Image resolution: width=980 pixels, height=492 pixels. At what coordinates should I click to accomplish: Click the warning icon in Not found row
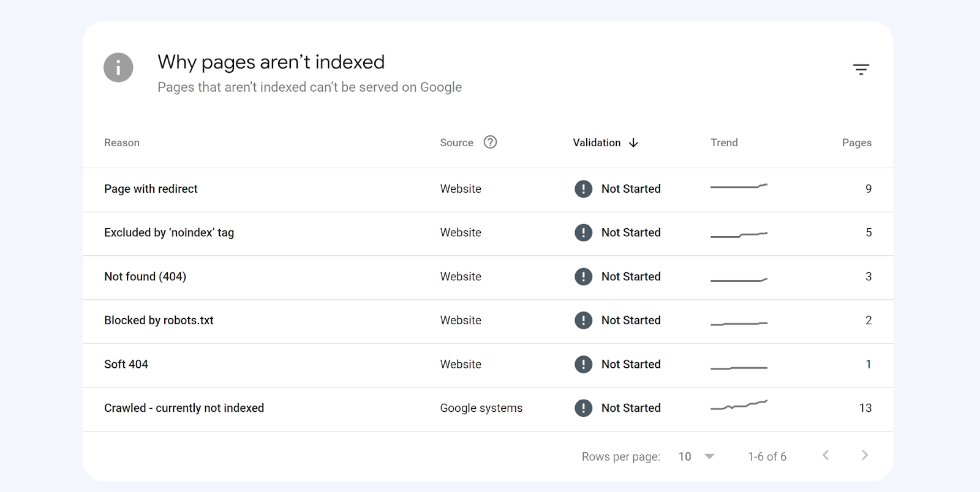583,277
